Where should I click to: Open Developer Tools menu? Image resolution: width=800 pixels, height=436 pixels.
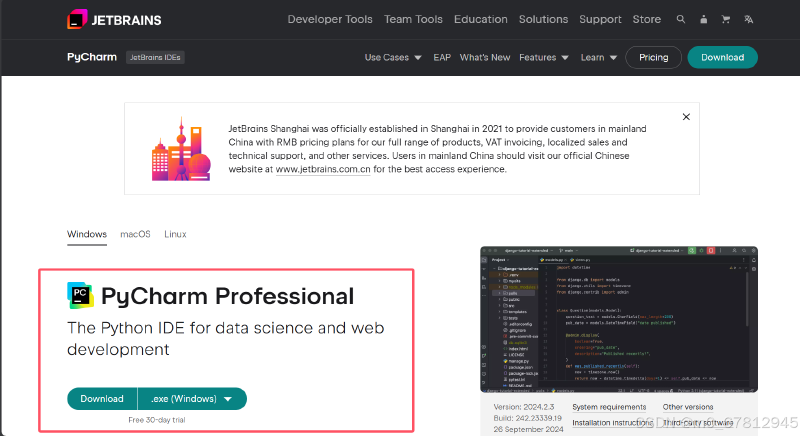point(330,19)
